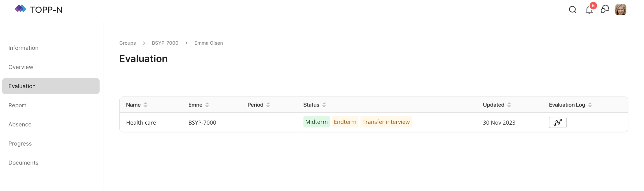Image resolution: width=644 pixels, height=191 pixels.
Task: Open notifications bell with 6 alerts
Action: [x=589, y=10]
